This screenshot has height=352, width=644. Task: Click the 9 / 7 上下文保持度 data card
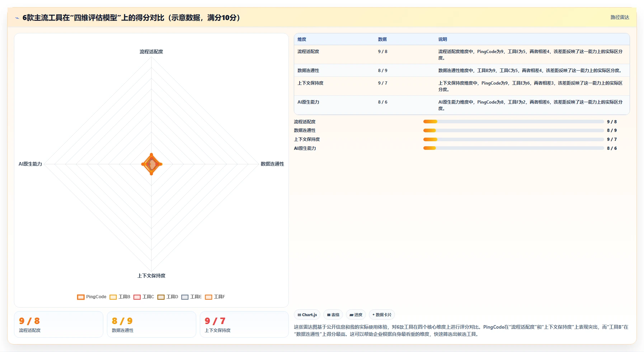coord(244,324)
